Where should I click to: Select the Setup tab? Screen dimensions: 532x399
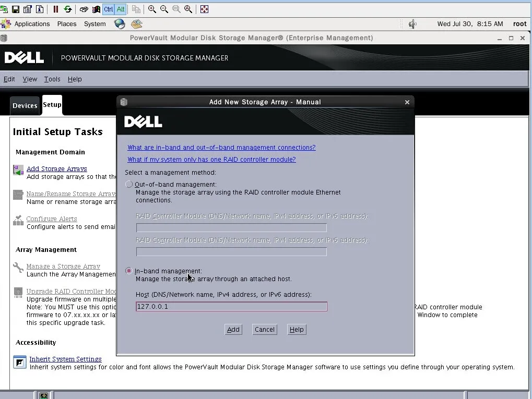point(52,105)
